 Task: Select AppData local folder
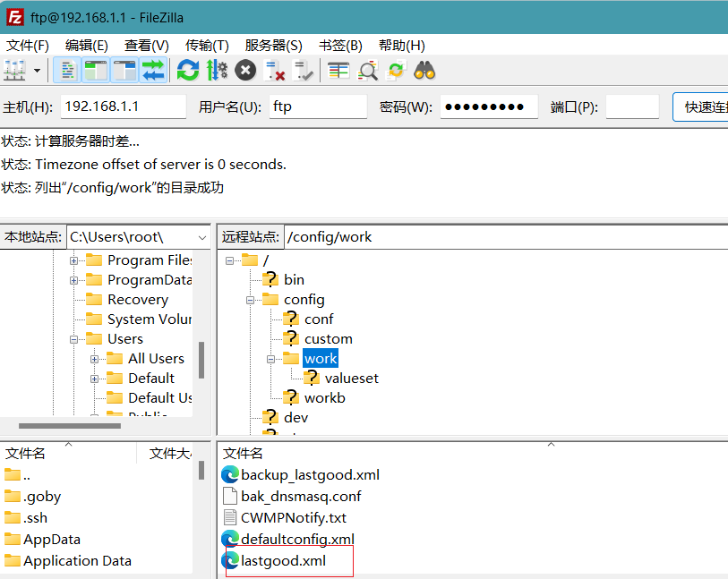click(x=52, y=539)
